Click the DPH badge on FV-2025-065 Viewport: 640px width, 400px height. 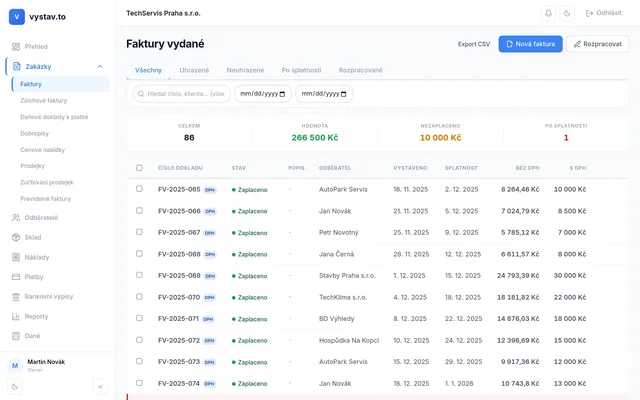tap(210, 190)
